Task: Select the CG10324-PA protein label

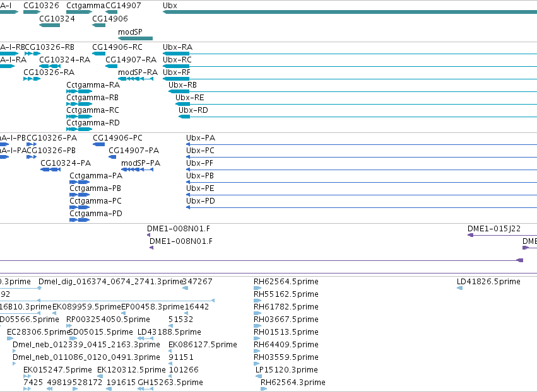Action: (66, 163)
